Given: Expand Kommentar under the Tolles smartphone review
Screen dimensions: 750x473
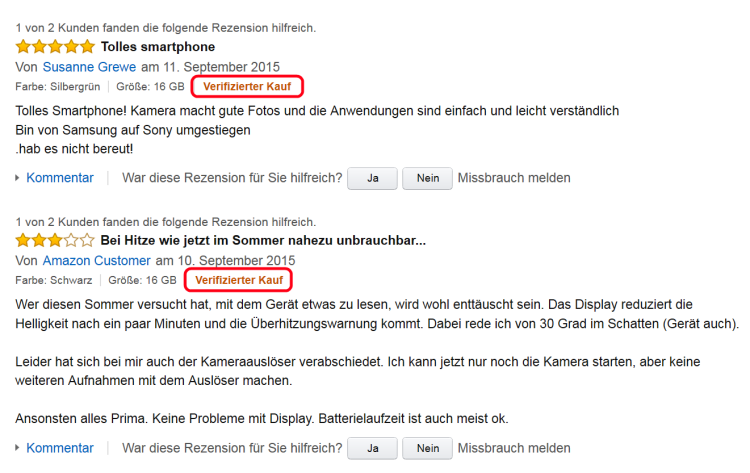Looking at the screenshot, I should (x=59, y=178).
